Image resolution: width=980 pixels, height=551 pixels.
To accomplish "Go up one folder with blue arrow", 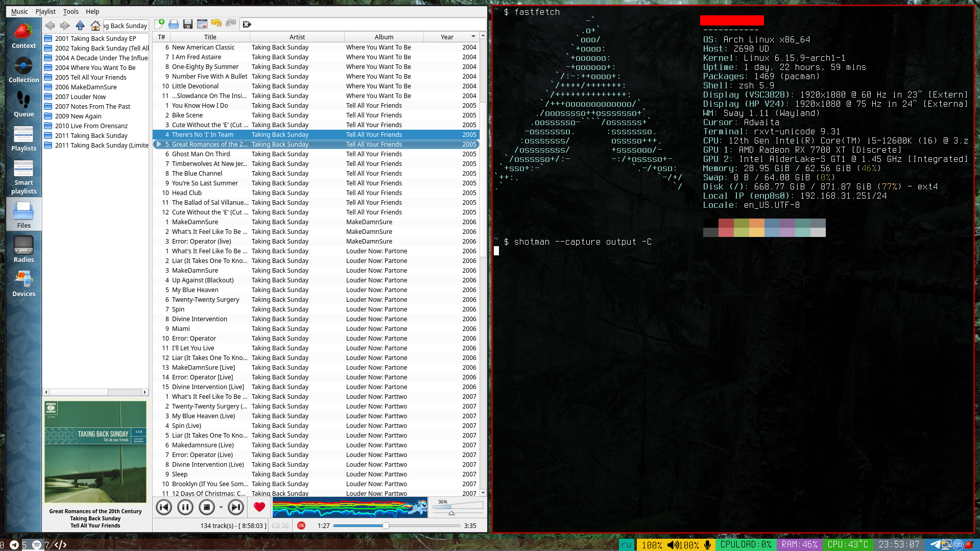I will (80, 26).
